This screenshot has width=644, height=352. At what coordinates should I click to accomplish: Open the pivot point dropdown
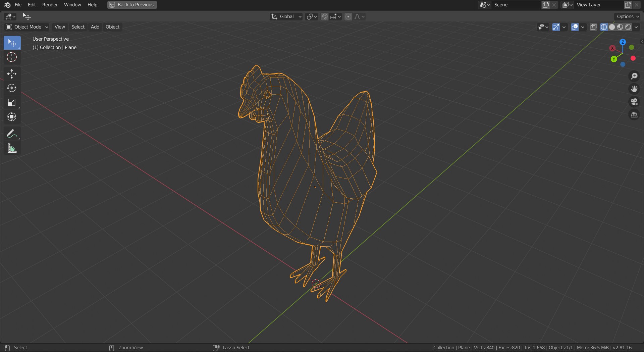pyautogui.click(x=312, y=16)
